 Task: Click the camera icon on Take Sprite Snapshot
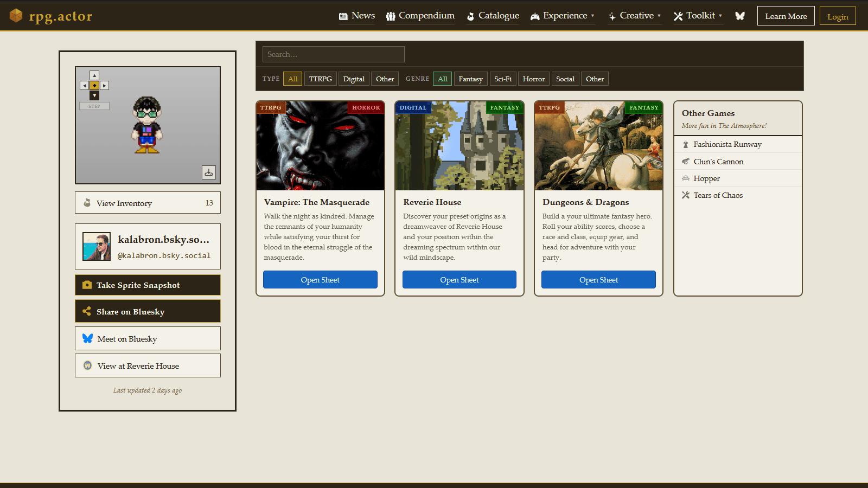click(87, 285)
